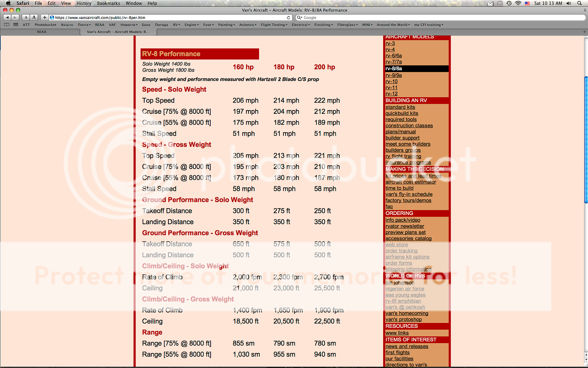The height and width of the screenshot is (368, 588).
Task: Open the VAF bookmark
Action: (112, 25)
